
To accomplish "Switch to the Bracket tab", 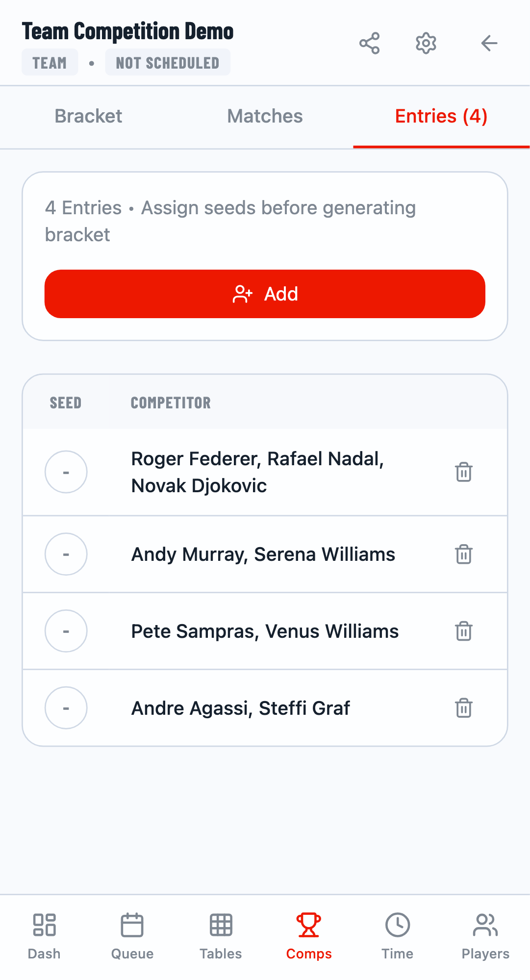I will click(x=88, y=116).
